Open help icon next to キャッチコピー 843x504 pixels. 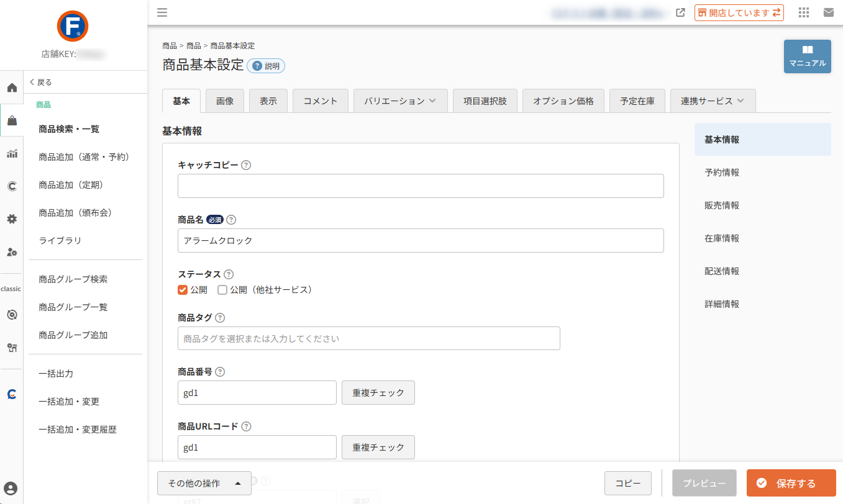point(246,165)
